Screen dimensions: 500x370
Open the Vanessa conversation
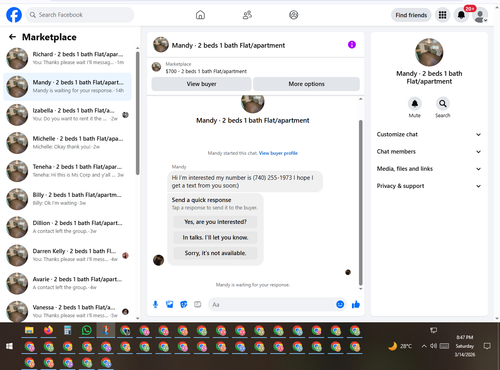[x=67, y=311]
